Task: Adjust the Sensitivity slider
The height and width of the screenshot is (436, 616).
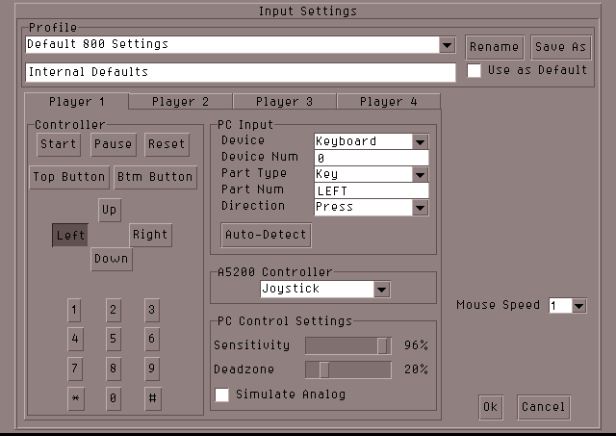Action: pos(348,346)
